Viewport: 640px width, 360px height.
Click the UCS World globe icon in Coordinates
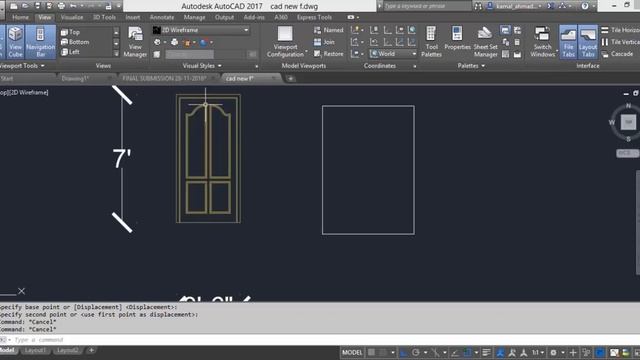(412, 30)
